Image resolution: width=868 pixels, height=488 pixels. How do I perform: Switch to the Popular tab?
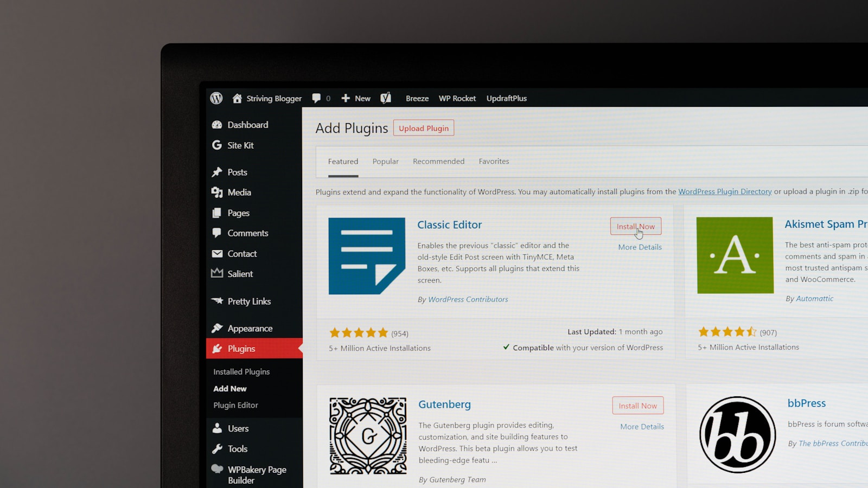[386, 162]
